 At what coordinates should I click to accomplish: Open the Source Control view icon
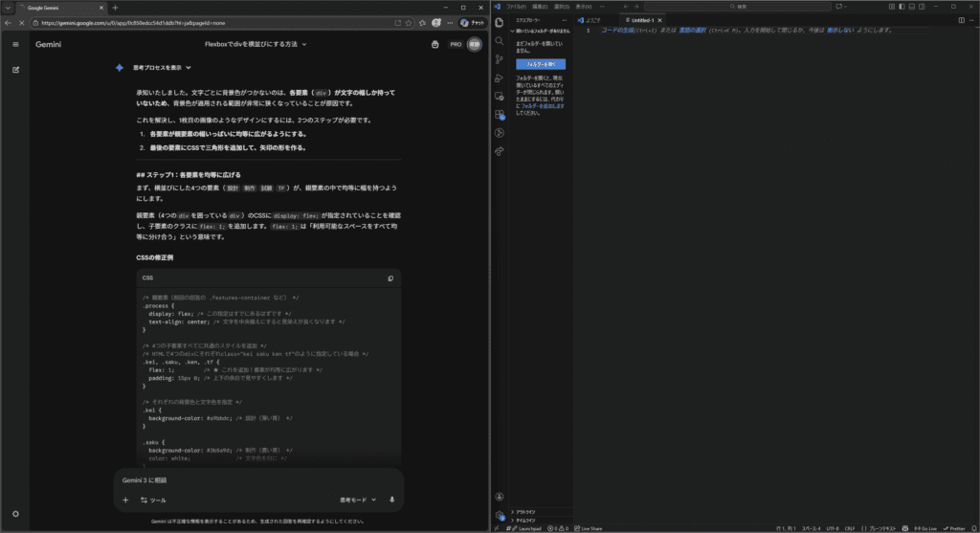[499, 59]
